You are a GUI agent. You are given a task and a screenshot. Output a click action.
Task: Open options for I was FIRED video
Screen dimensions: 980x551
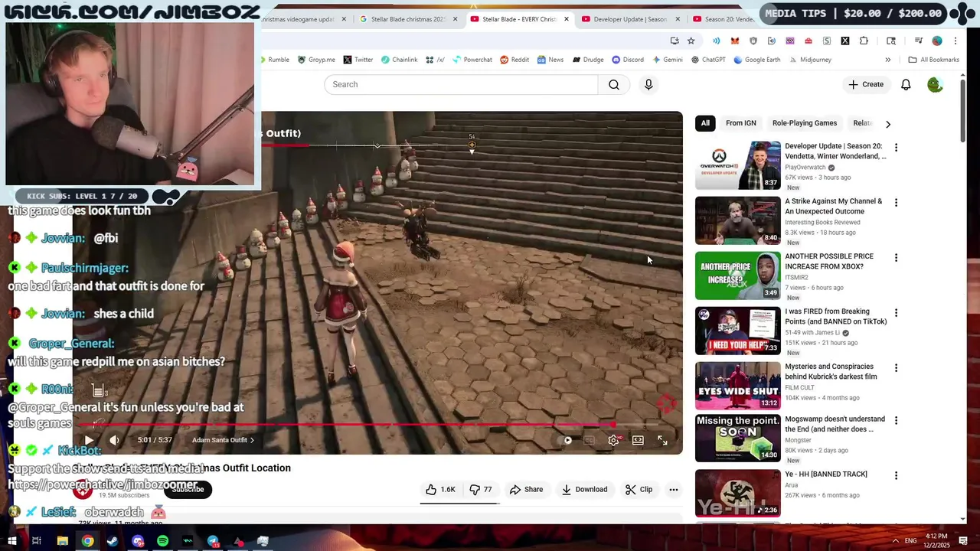[x=896, y=313]
